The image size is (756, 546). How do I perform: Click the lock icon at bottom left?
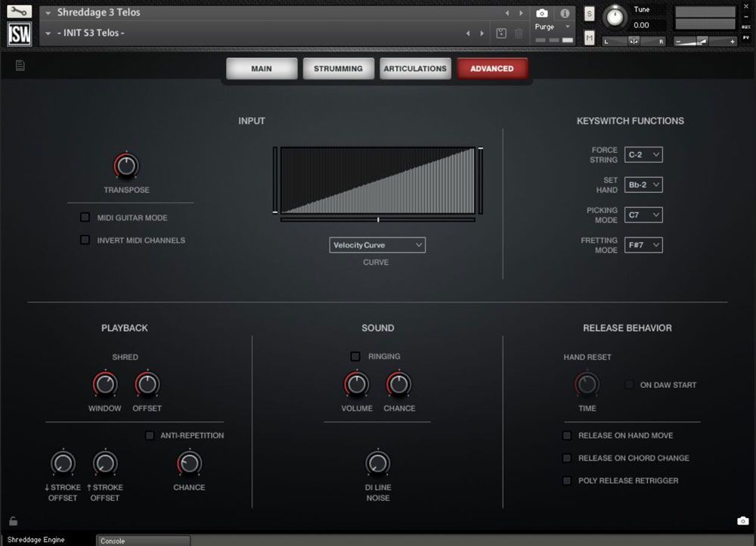(x=14, y=521)
